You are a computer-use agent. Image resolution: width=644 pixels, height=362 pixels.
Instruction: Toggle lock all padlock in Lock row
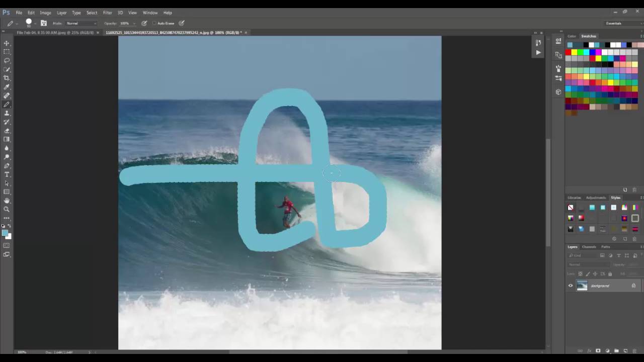(610, 274)
